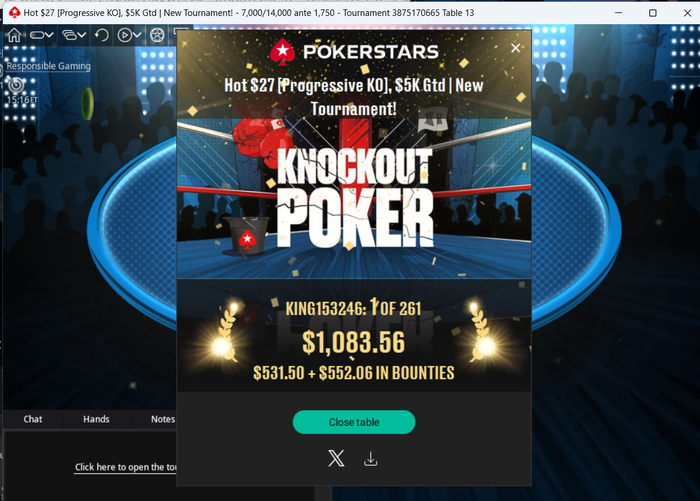Click the target icon above the clock
700x501 pixels.
pyautogui.click(x=16, y=84)
